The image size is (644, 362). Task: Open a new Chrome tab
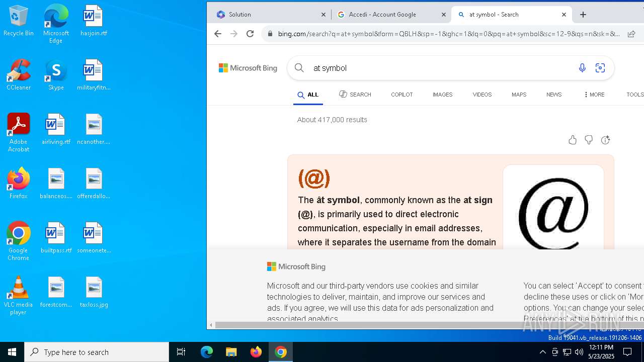pos(583,15)
